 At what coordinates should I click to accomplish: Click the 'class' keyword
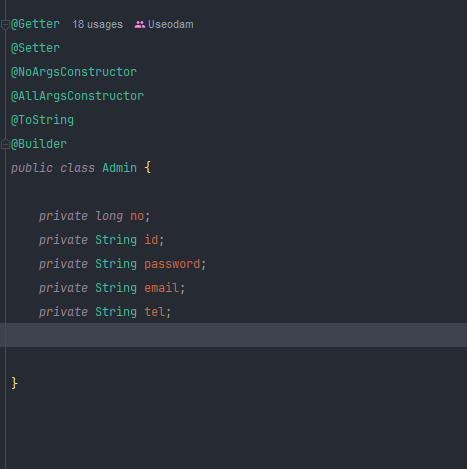click(x=77, y=168)
